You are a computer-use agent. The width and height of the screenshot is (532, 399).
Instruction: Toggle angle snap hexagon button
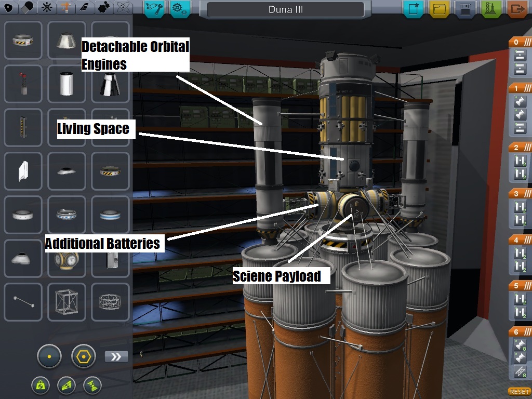click(84, 356)
